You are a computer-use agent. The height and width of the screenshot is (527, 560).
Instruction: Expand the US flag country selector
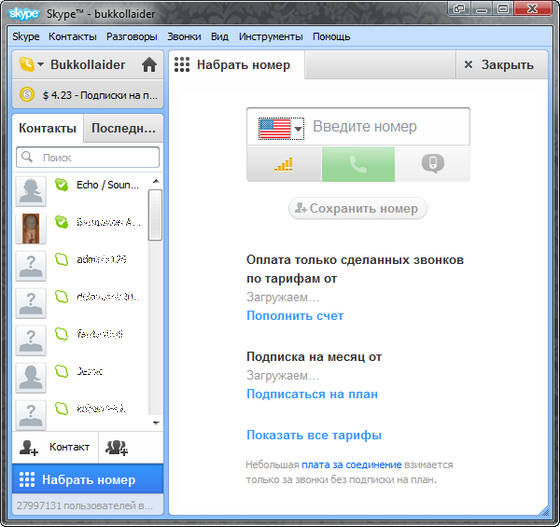click(281, 129)
